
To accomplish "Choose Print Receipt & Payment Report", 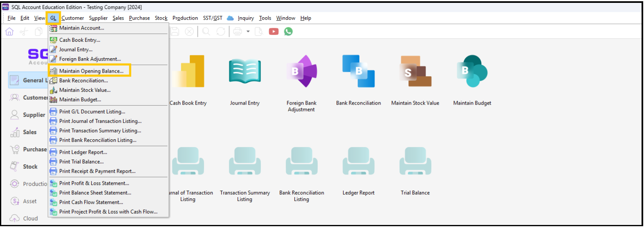I will [x=108, y=171].
